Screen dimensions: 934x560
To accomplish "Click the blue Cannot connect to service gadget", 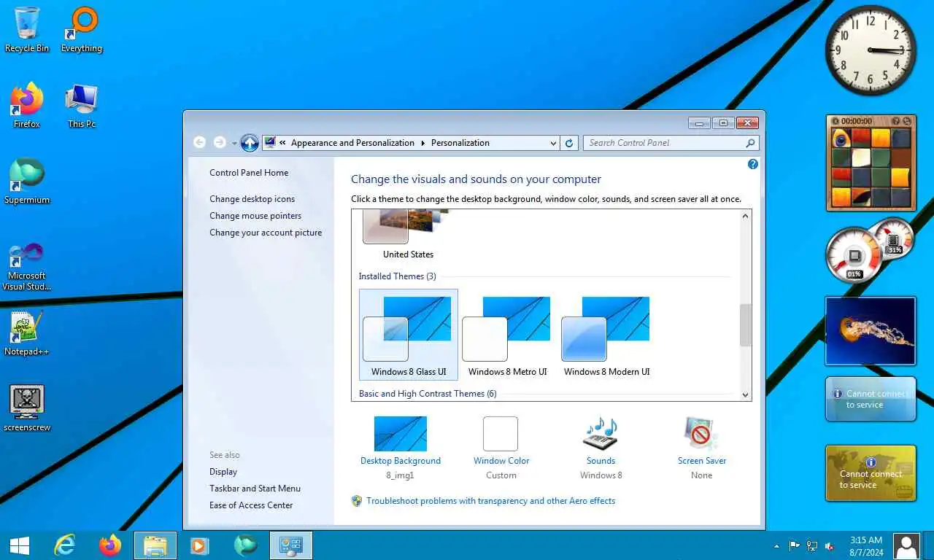I will (871, 399).
